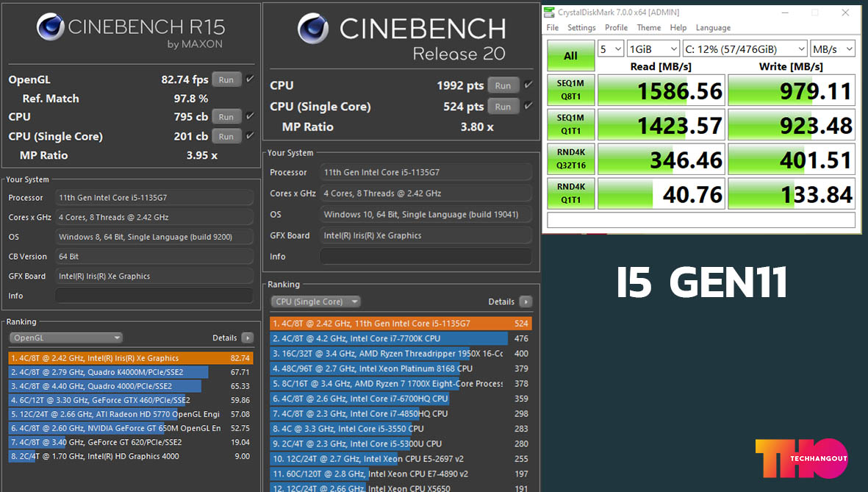Run the CPU test in Cinebench R15

(226, 116)
